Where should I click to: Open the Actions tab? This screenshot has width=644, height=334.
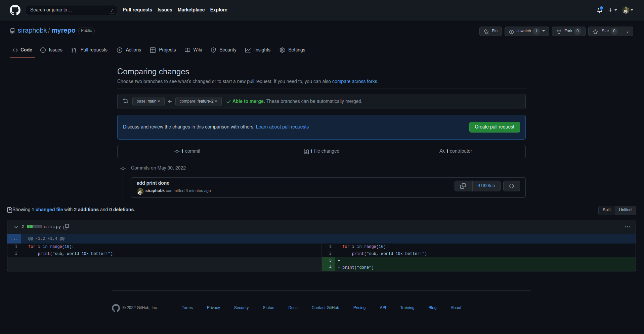pyautogui.click(x=129, y=50)
